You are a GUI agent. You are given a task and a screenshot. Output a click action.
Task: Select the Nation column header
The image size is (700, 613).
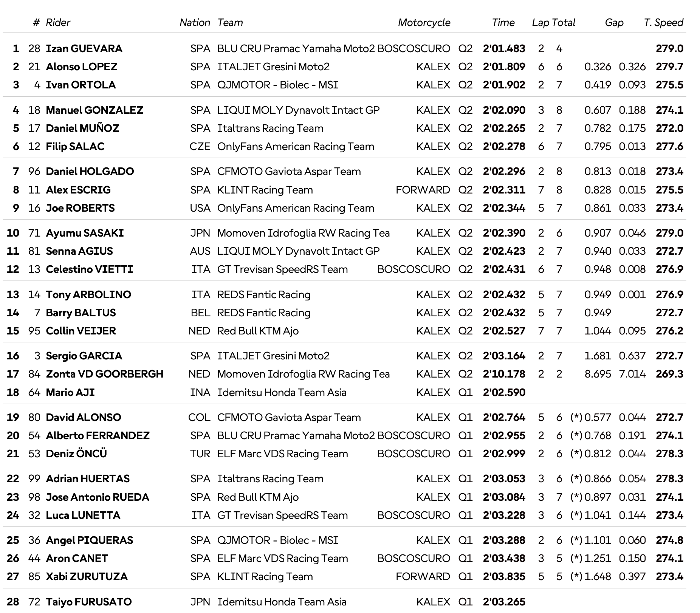[x=195, y=23]
